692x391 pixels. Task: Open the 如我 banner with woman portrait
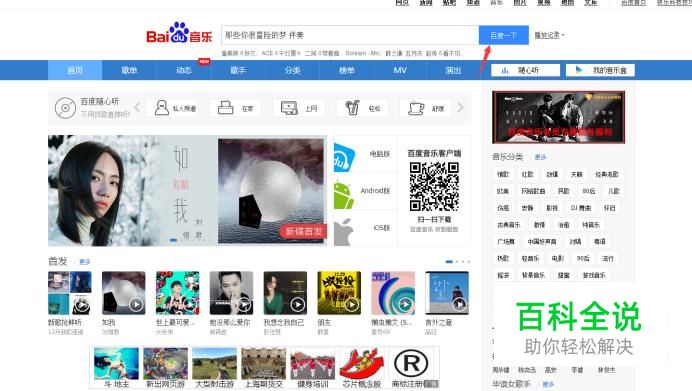132,191
